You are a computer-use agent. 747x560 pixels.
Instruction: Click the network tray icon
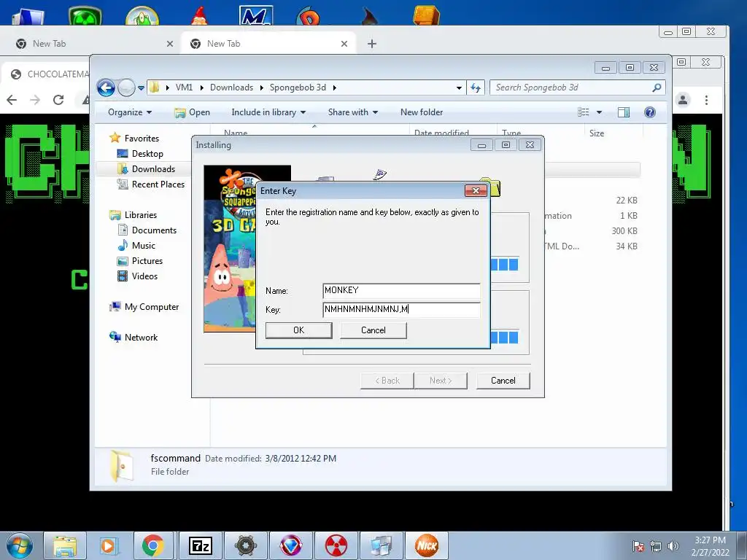[x=656, y=546]
